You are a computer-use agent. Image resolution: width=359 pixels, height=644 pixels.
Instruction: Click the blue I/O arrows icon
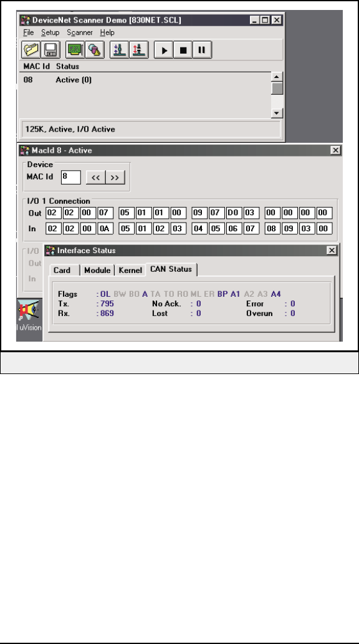[x=119, y=50]
